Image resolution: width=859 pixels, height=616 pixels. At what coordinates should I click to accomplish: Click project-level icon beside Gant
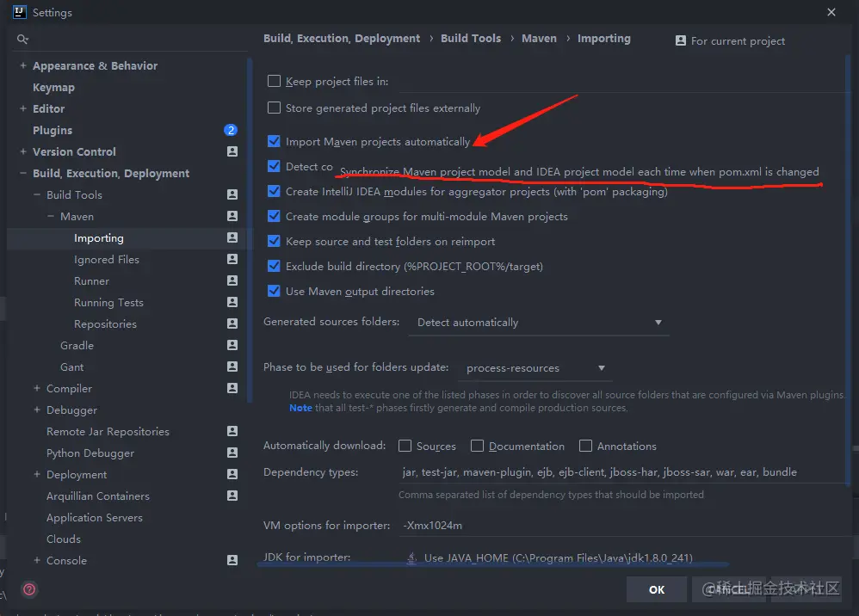[232, 367]
